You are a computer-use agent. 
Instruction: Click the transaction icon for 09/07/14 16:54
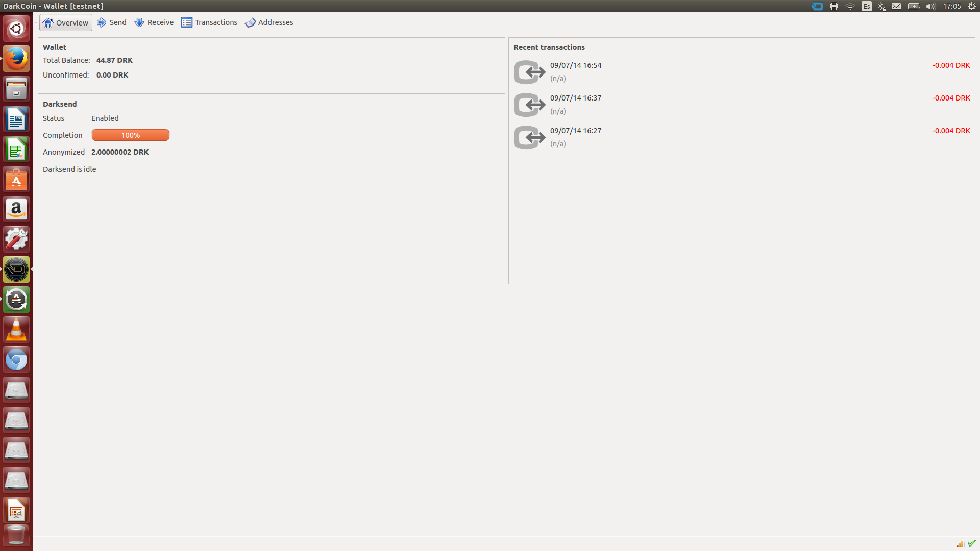click(529, 72)
